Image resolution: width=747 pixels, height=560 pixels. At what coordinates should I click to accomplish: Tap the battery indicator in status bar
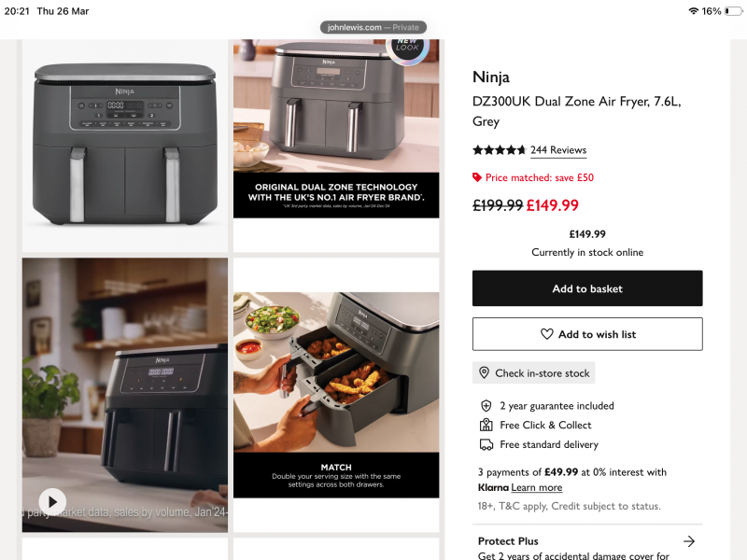pos(734,11)
